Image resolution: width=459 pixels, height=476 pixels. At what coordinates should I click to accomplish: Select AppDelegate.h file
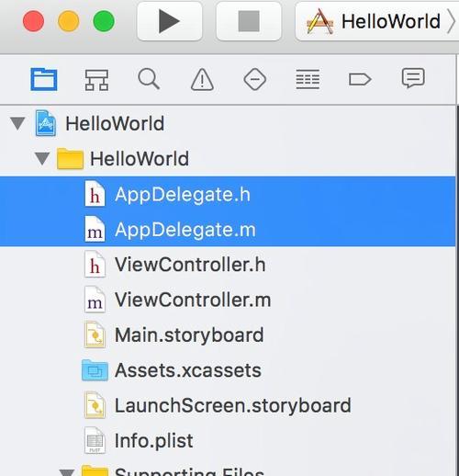point(228,194)
